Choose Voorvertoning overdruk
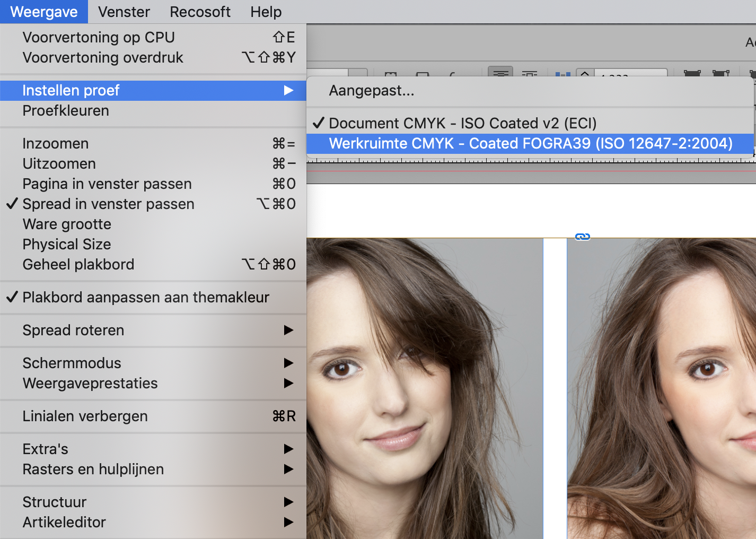The width and height of the screenshot is (756, 539). pyautogui.click(x=153, y=57)
